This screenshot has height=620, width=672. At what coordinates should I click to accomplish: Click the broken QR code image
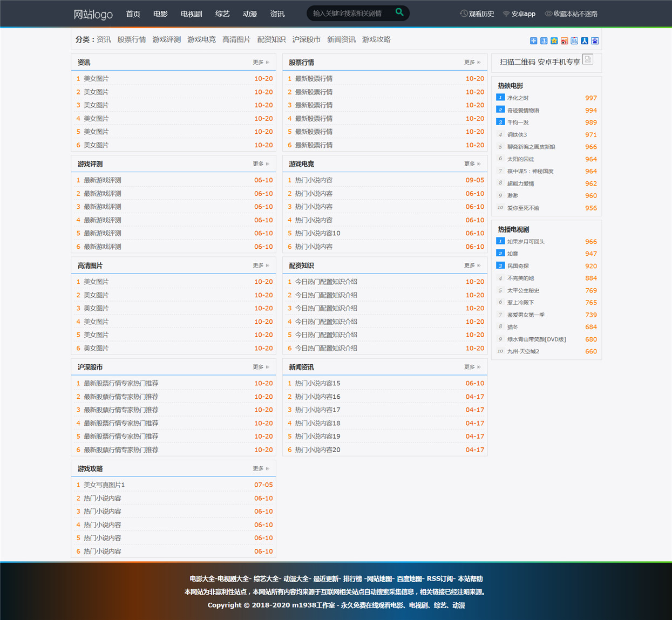click(x=588, y=59)
